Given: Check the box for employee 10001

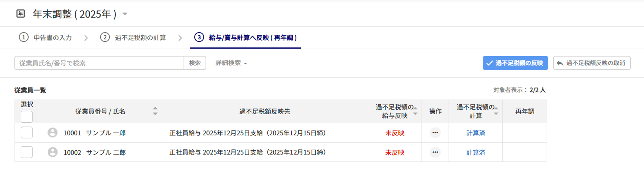Looking at the screenshot, I should pyautogui.click(x=27, y=133).
